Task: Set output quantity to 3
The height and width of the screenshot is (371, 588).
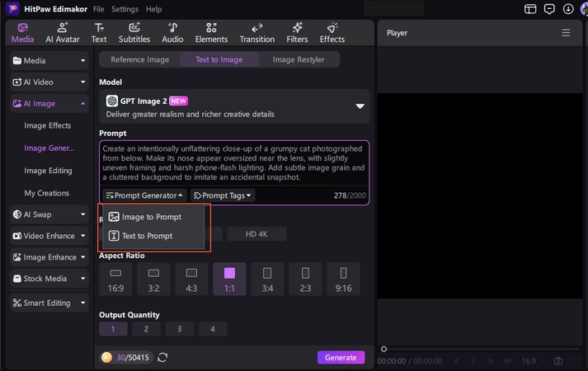Action: (179, 329)
